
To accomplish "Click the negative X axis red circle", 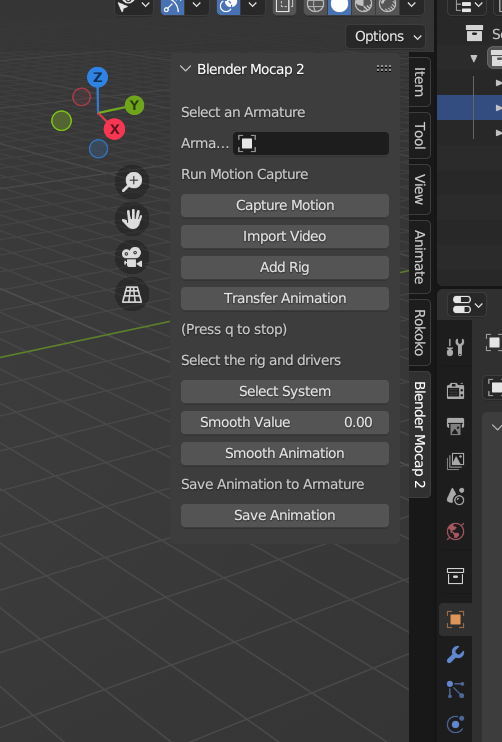I will 81,97.
